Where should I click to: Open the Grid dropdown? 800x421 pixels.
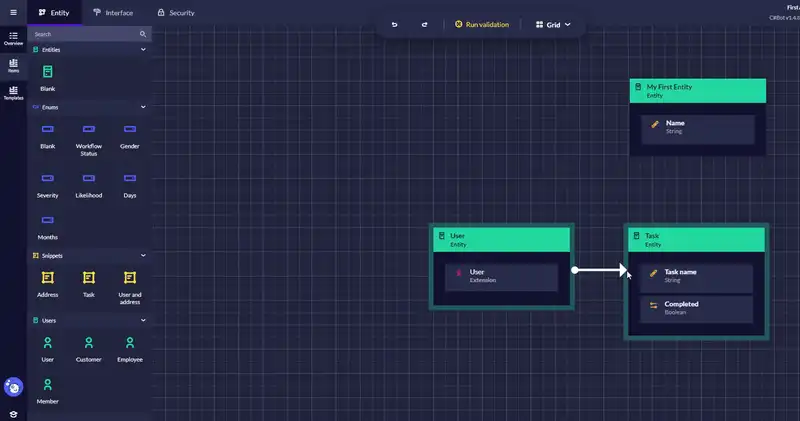(x=554, y=24)
